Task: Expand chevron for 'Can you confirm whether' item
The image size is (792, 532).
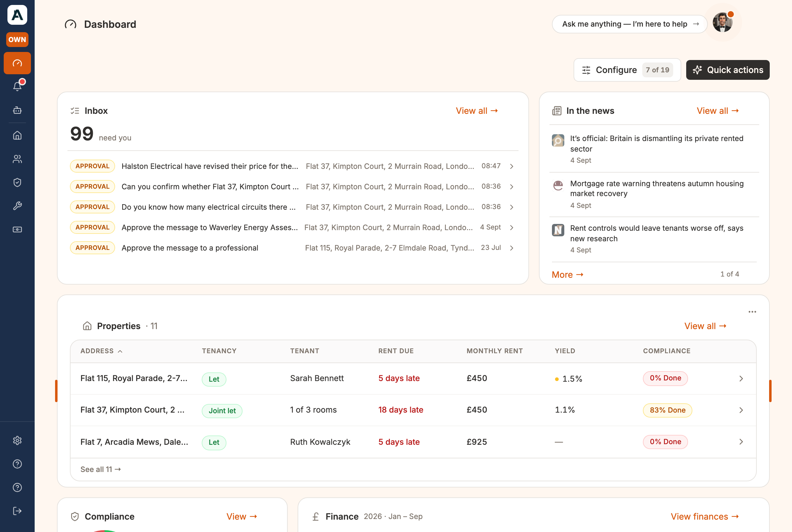Action: [x=512, y=187]
